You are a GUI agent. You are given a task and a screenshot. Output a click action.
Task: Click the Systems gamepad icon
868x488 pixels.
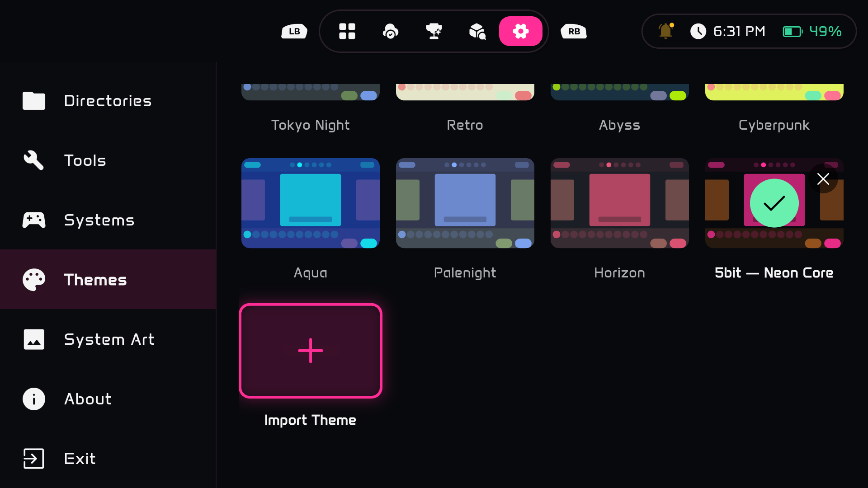point(34,220)
